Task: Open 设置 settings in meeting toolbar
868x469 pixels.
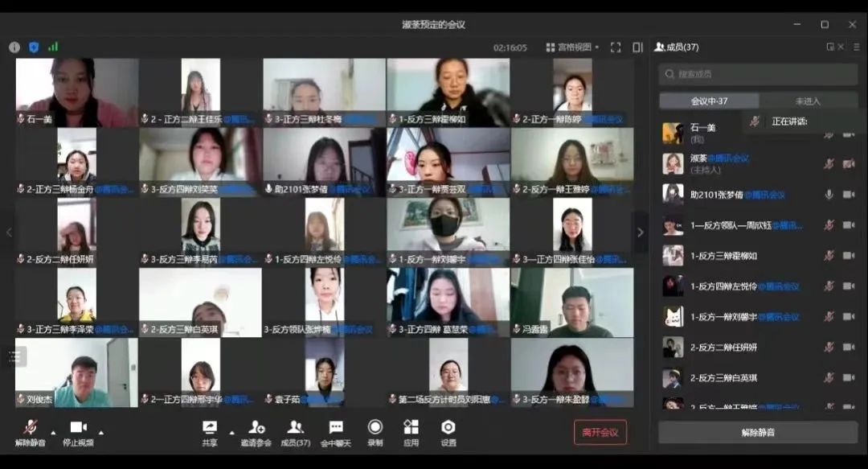Action: click(x=448, y=428)
